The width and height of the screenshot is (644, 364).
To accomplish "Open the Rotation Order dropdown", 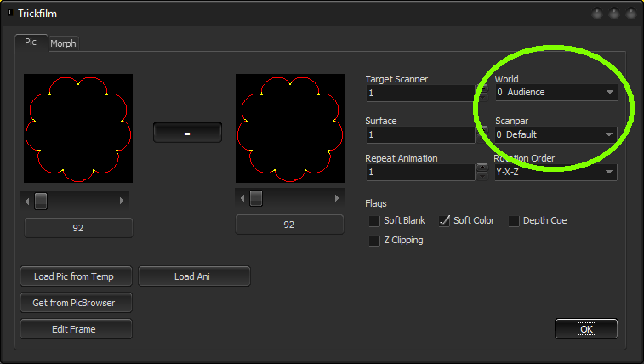I will (556, 172).
